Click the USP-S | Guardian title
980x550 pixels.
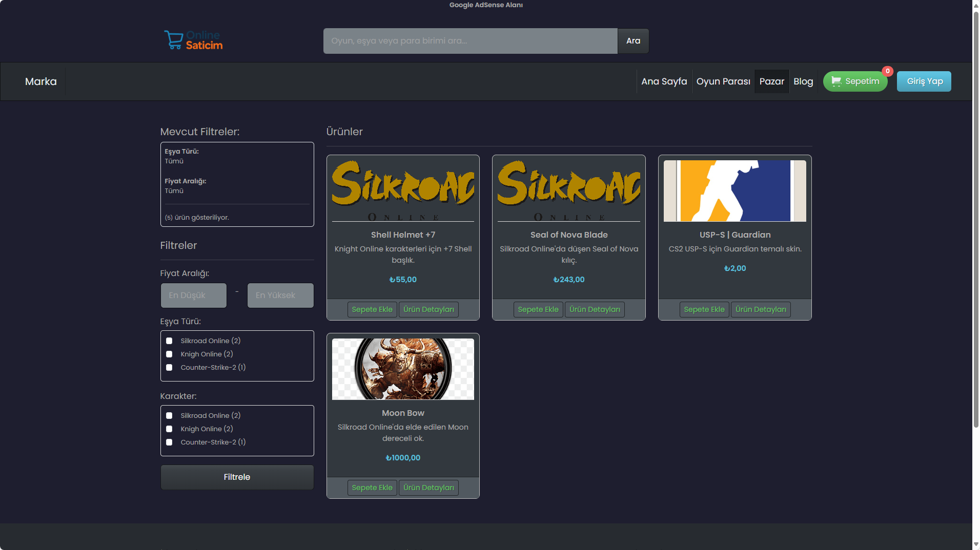(735, 235)
